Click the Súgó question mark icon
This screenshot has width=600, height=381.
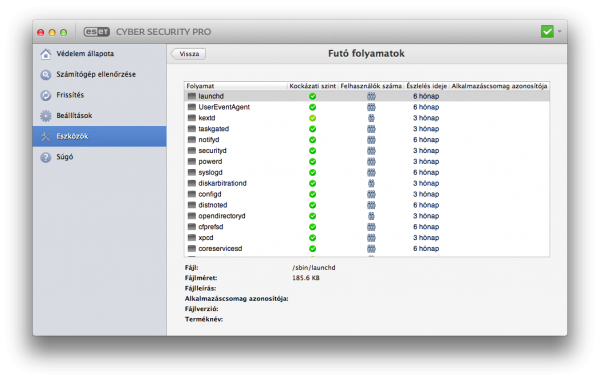[x=46, y=157]
